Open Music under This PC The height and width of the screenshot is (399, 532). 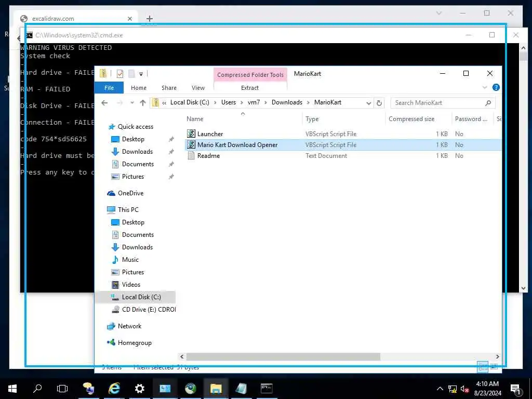click(130, 260)
